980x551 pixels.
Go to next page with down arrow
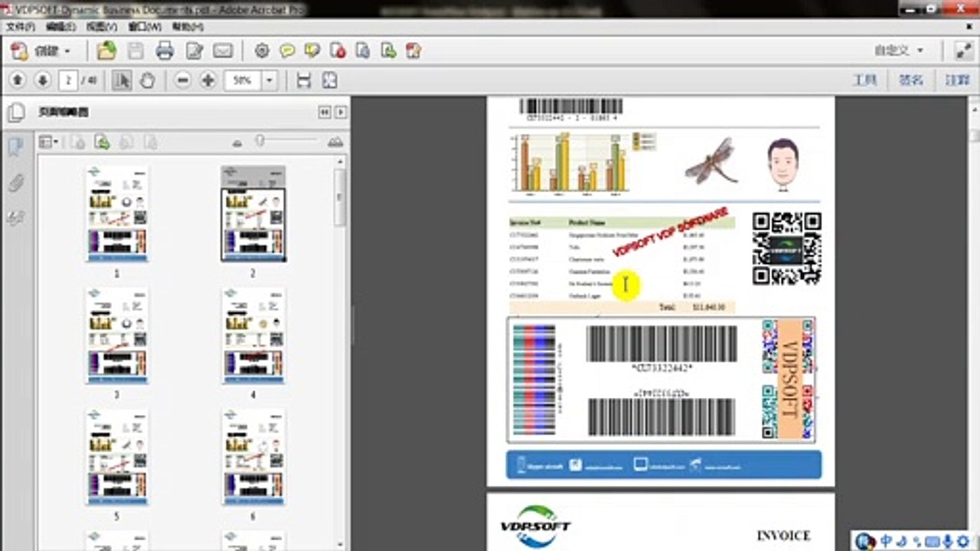click(43, 80)
